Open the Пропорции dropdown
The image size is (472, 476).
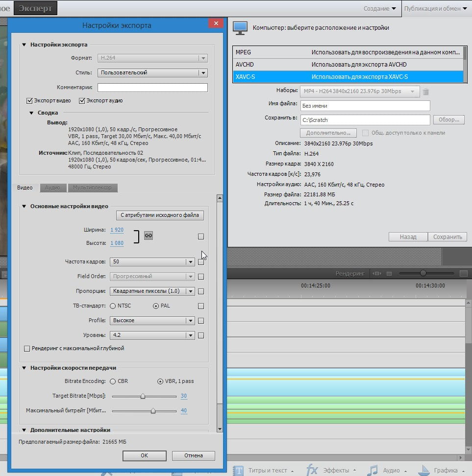(x=152, y=291)
